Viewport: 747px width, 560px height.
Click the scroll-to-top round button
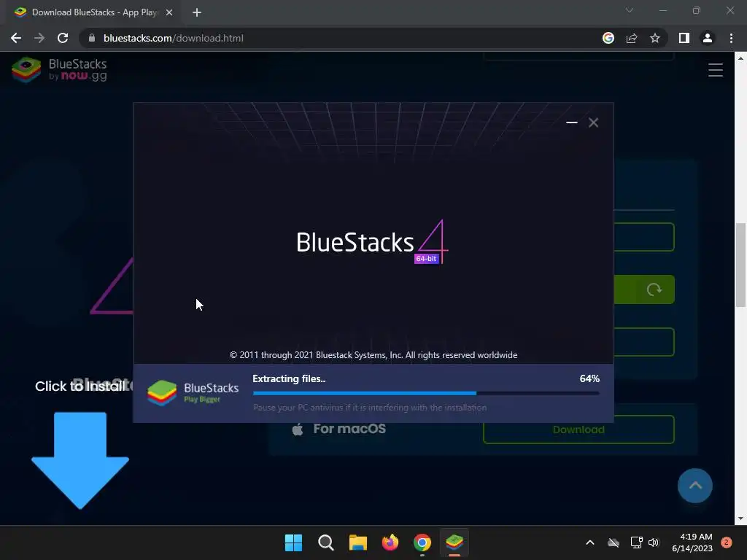tap(695, 486)
